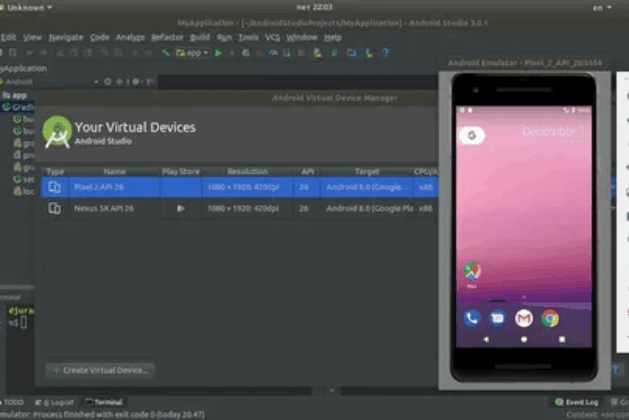Open the View menu
Image resolution: width=629 pixels, height=420 pixels.
(32, 37)
